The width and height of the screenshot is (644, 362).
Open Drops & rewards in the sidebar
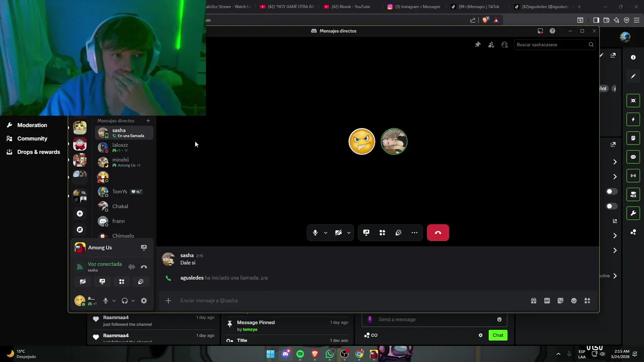point(33,152)
